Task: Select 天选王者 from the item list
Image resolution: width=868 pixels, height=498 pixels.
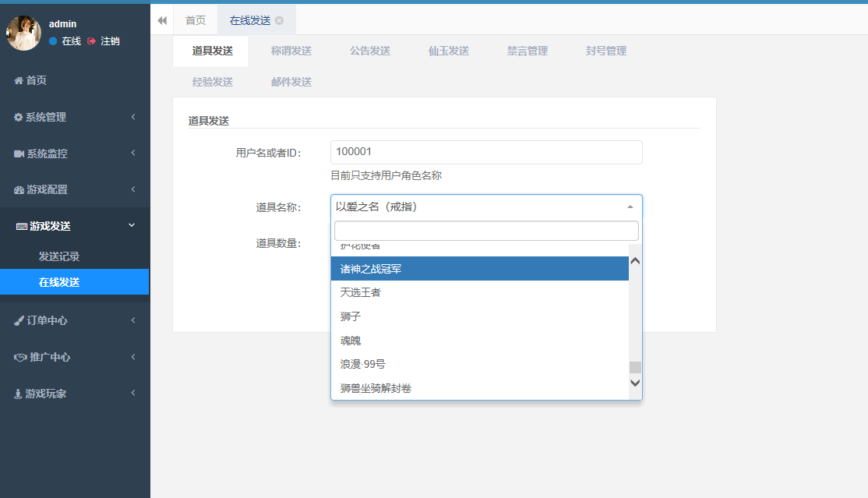Action: coord(361,292)
